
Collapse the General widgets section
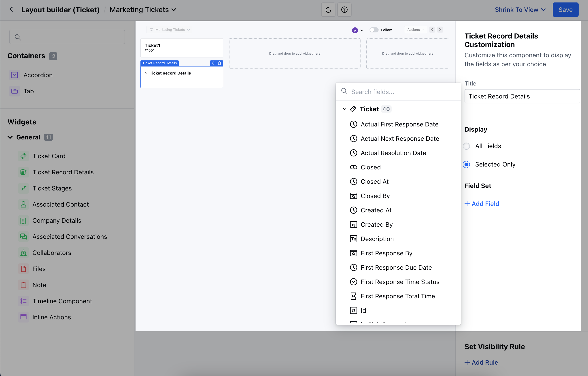pos(10,137)
